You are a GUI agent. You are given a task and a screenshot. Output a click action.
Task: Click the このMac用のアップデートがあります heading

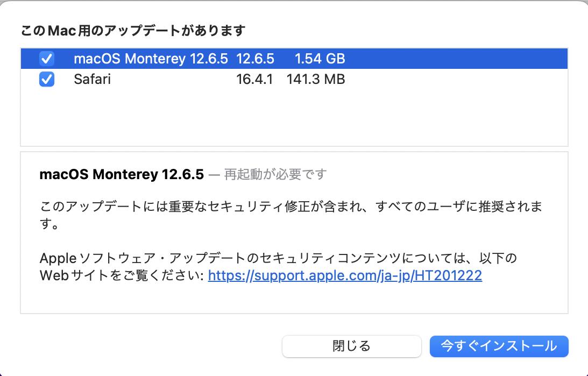[133, 30]
